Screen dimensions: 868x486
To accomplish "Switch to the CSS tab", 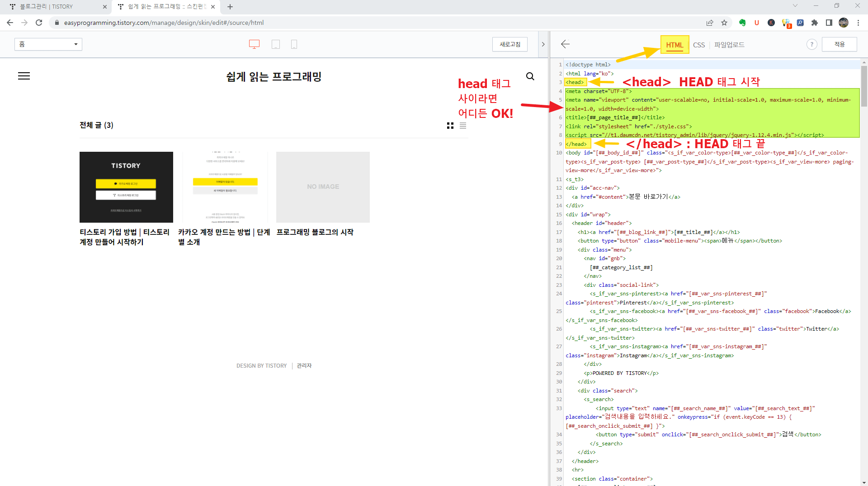I will point(698,44).
